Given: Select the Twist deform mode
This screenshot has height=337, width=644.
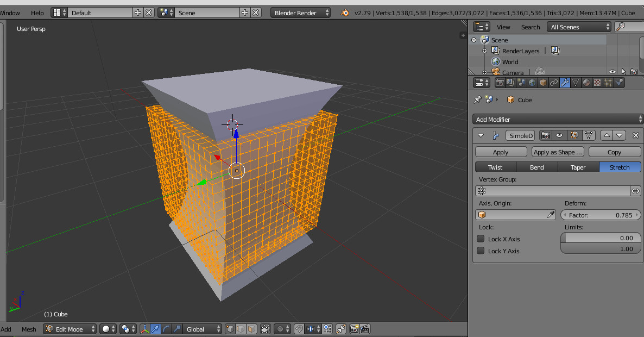Looking at the screenshot, I should pyautogui.click(x=495, y=167).
